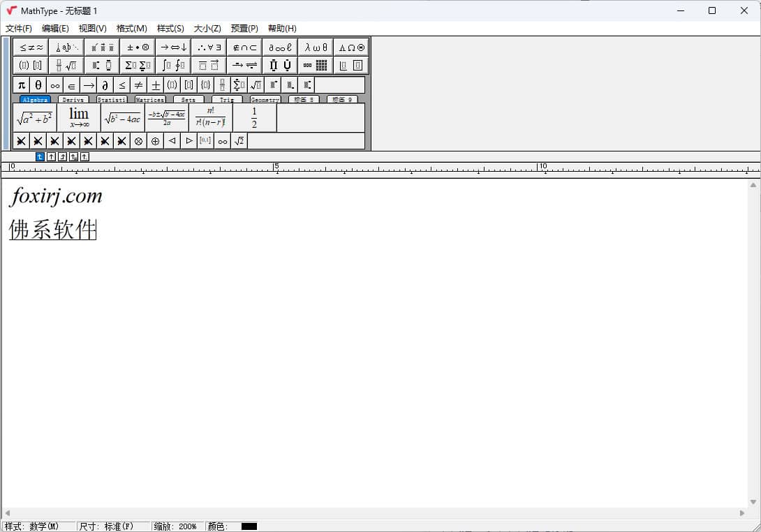Screen dimensions: 761x532
Task: Open the relational symbols ≤≠≈ palette
Action: click(31, 47)
